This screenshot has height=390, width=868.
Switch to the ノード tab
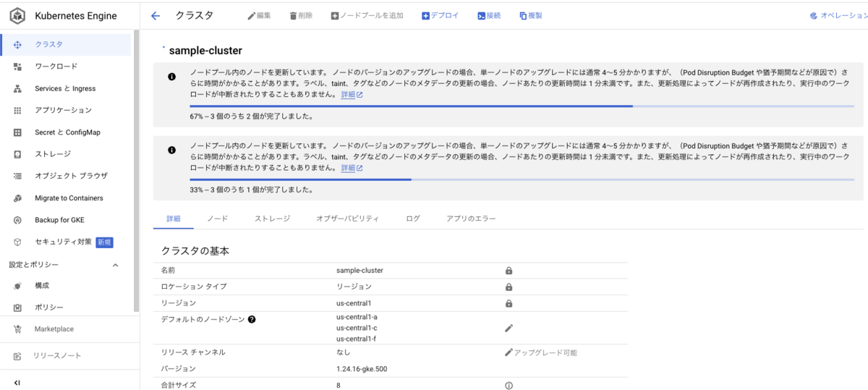click(x=218, y=219)
